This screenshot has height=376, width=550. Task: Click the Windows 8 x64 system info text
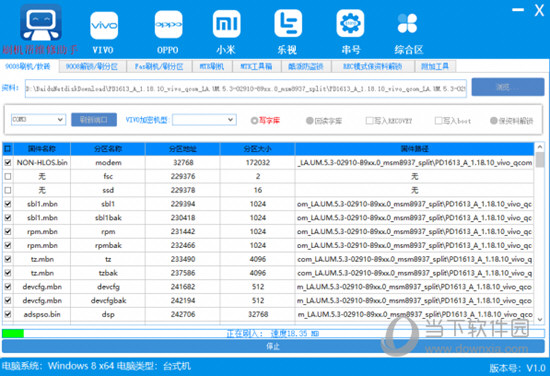click(81, 366)
